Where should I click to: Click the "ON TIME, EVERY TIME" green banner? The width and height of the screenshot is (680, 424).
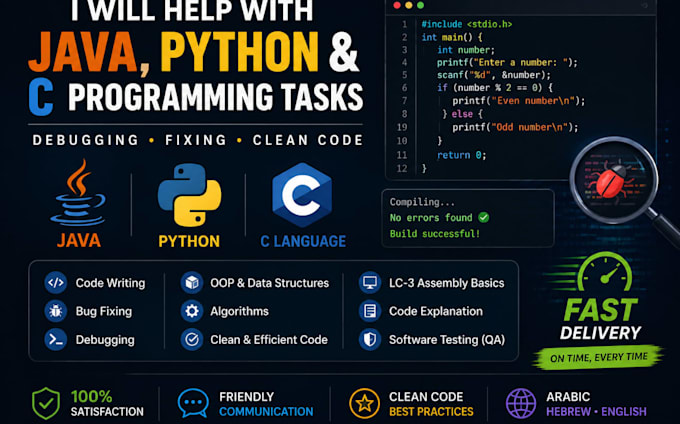click(598, 358)
